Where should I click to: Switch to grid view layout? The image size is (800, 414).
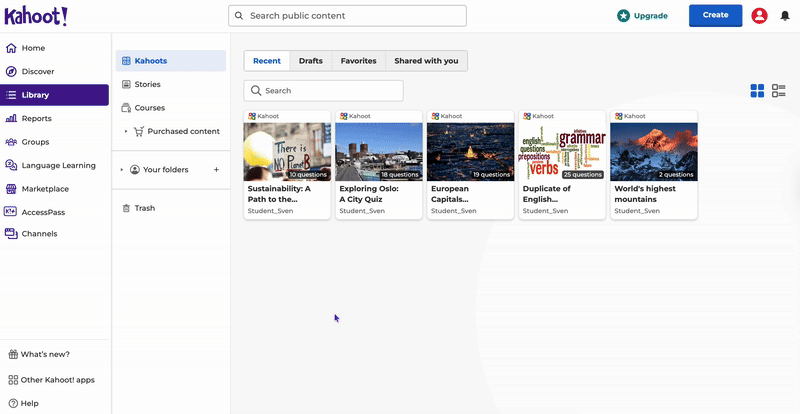(x=757, y=91)
